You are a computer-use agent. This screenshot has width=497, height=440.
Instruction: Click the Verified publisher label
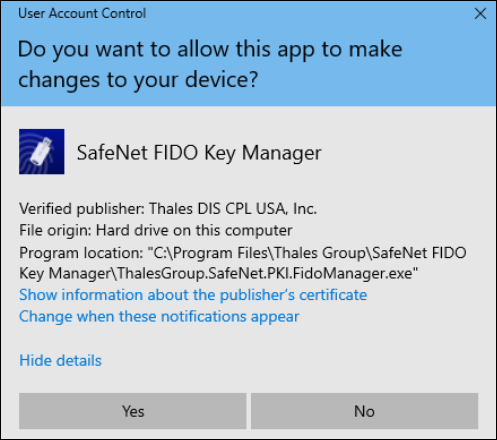82,209
